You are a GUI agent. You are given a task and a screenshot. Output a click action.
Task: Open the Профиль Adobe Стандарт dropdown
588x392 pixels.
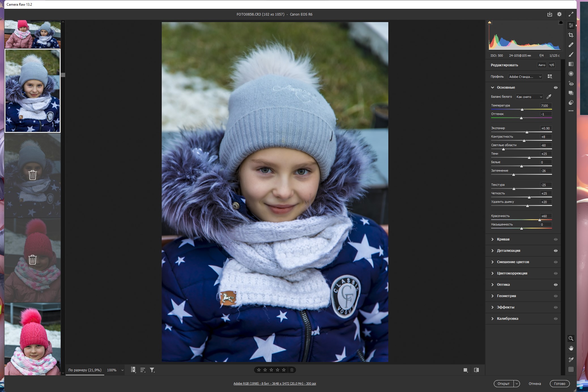525,77
